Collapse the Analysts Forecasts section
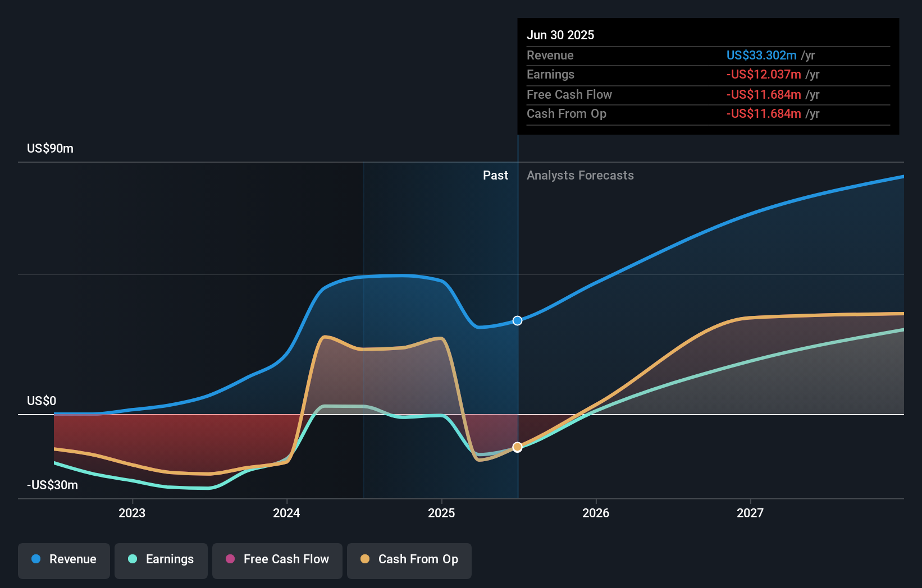 click(580, 176)
